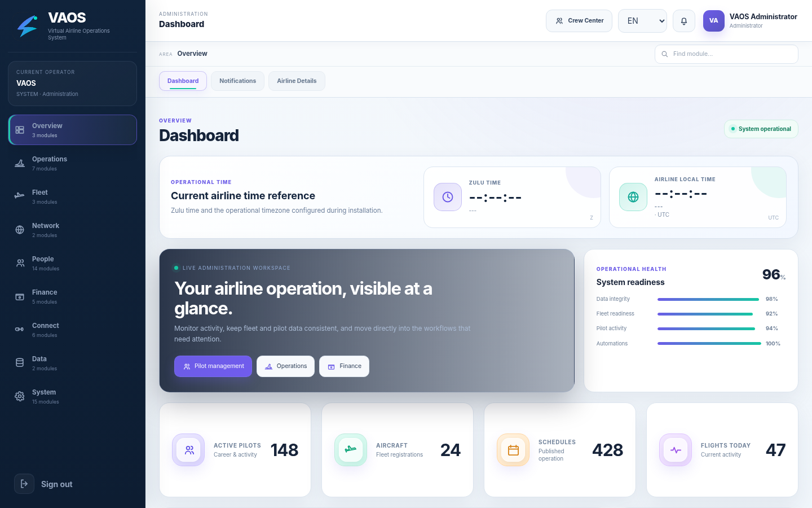812x508 pixels.
Task: Click the Flights Today activity icon
Action: 676,450
